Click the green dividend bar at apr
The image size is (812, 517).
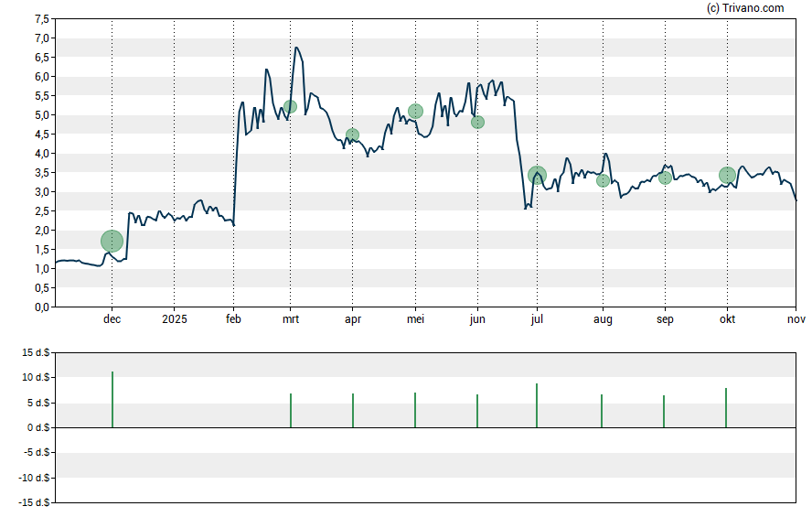click(x=353, y=411)
